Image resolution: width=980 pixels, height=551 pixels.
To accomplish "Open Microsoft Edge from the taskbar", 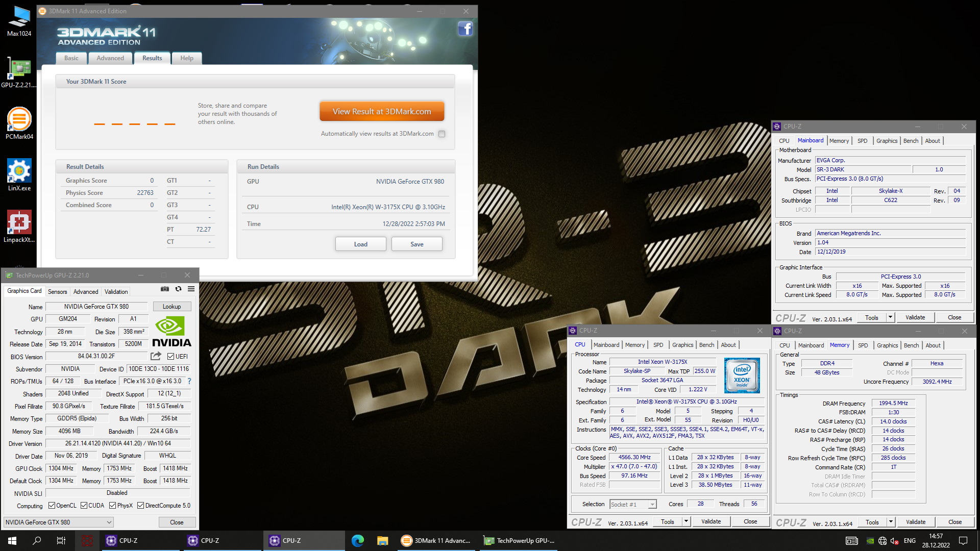I will [358, 541].
